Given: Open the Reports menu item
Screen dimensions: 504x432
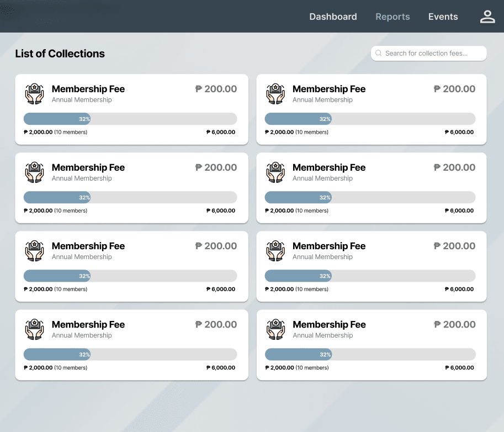Looking at the screenshot, I should pyautogui.click(x=392, y=17).
